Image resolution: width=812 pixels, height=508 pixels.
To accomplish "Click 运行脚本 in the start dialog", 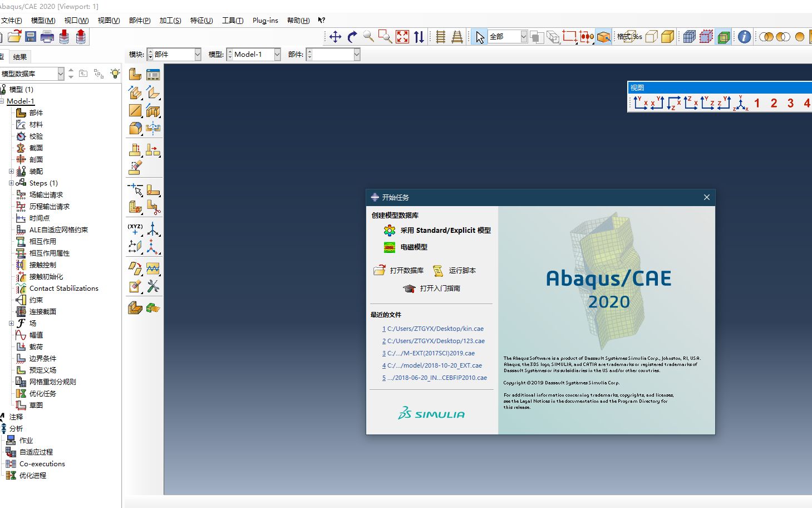I will click(x=454, y=270).
